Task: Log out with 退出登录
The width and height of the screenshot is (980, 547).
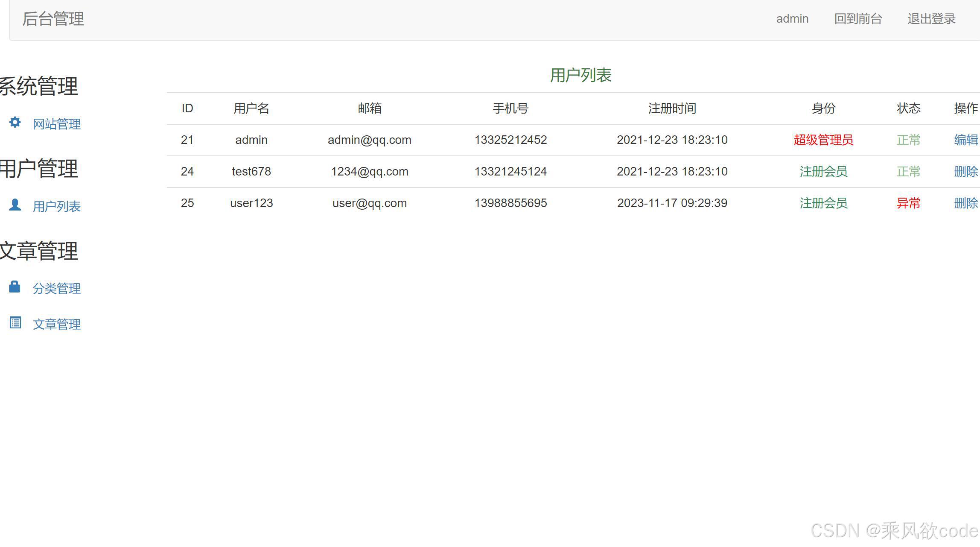Action: click(x=931, y=19)
